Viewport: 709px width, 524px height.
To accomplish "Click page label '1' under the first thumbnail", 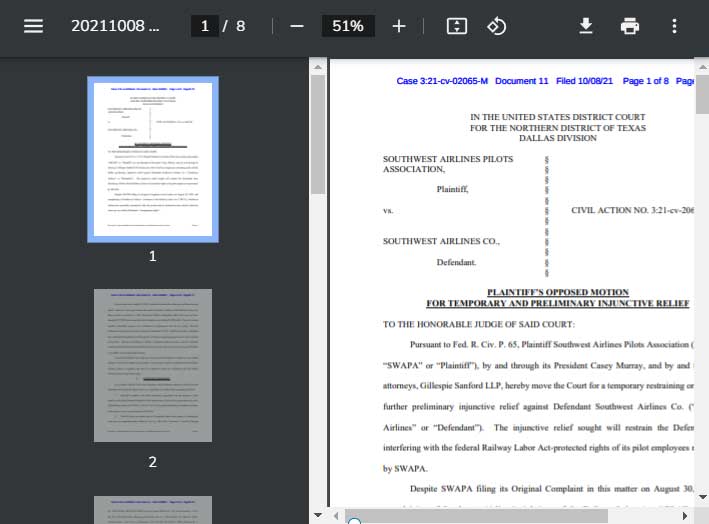I will click(153, 256).
